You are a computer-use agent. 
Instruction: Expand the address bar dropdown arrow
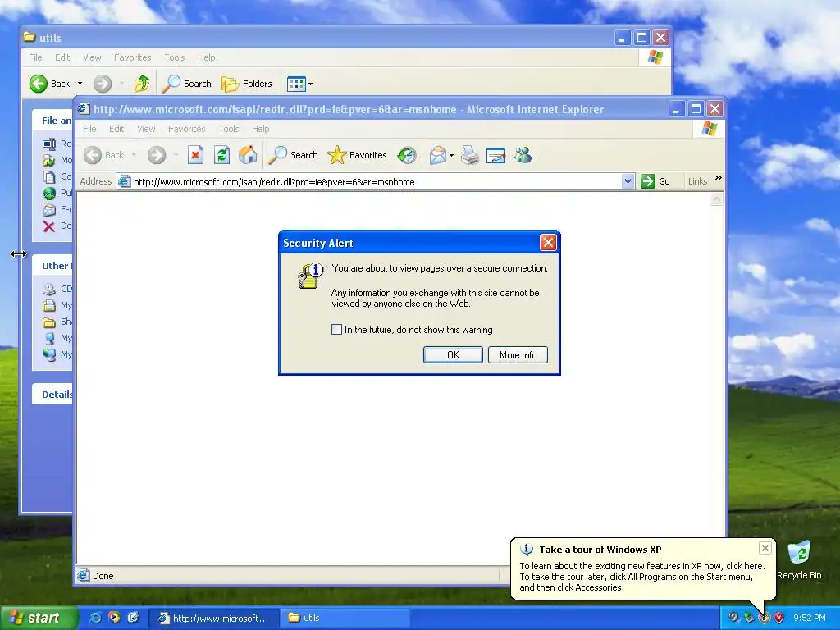628,181
